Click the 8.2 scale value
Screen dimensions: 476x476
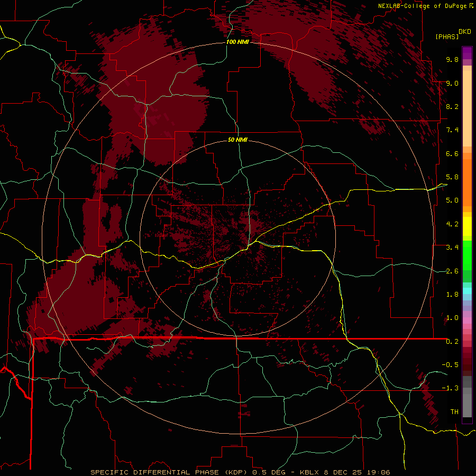(452, 106)
